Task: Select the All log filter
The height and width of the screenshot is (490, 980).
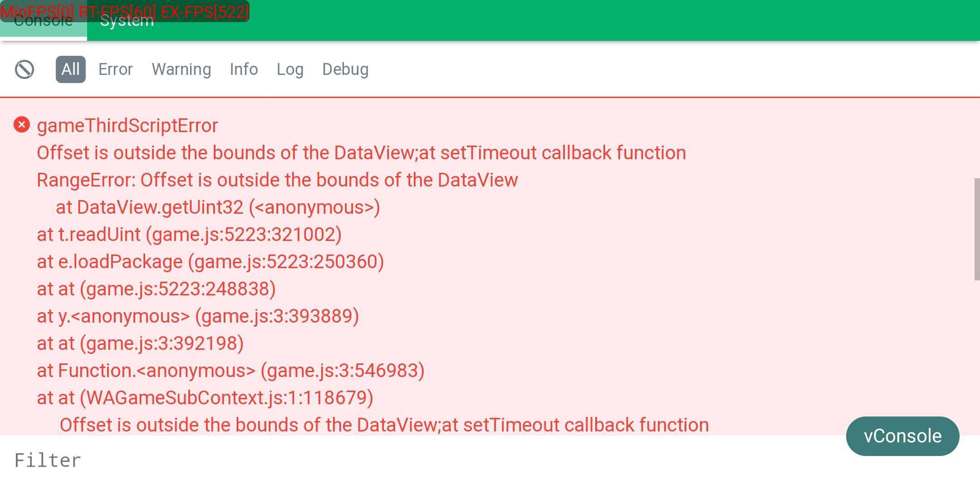Action: pos(70,69)
